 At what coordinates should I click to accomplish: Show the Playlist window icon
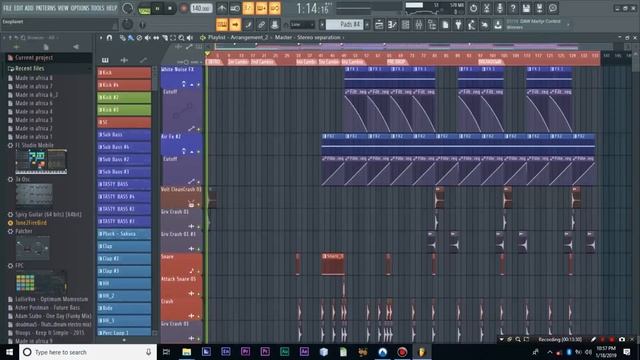379,25
